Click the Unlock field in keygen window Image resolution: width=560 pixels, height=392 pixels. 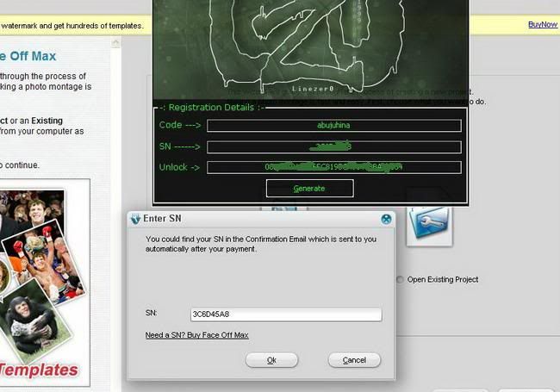coord(334,167)
